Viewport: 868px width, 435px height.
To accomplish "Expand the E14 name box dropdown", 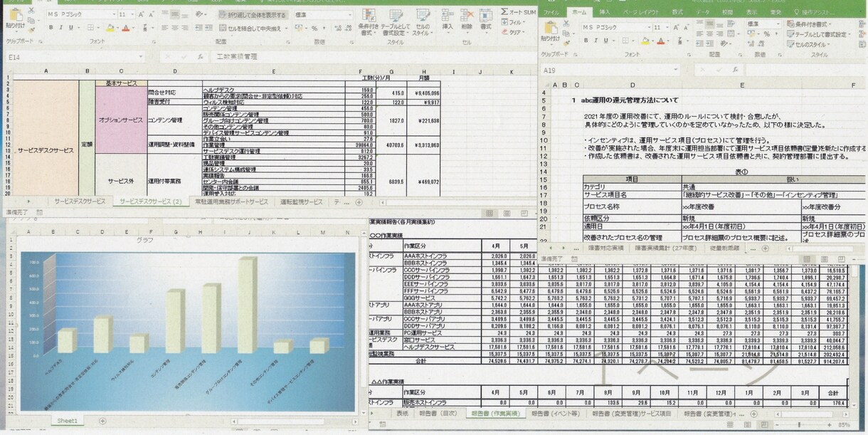I will coord(142,56).
